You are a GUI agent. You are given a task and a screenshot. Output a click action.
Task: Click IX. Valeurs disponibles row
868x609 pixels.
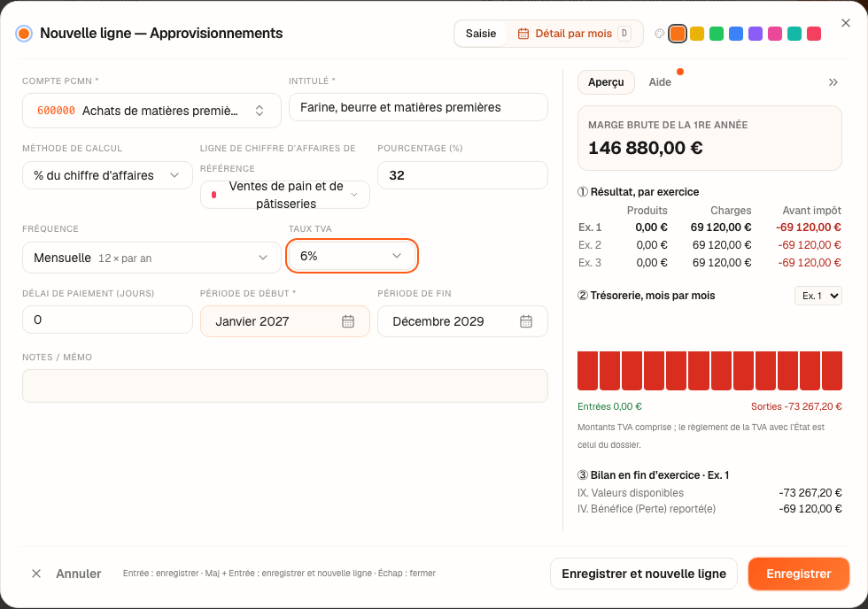point(709,493)
